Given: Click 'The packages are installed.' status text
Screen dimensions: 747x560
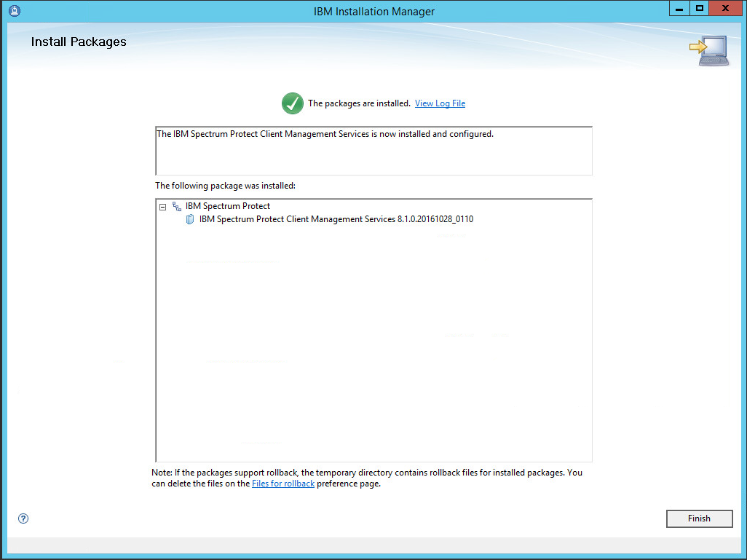Looking at the screenshot, I should coord(359,103).
